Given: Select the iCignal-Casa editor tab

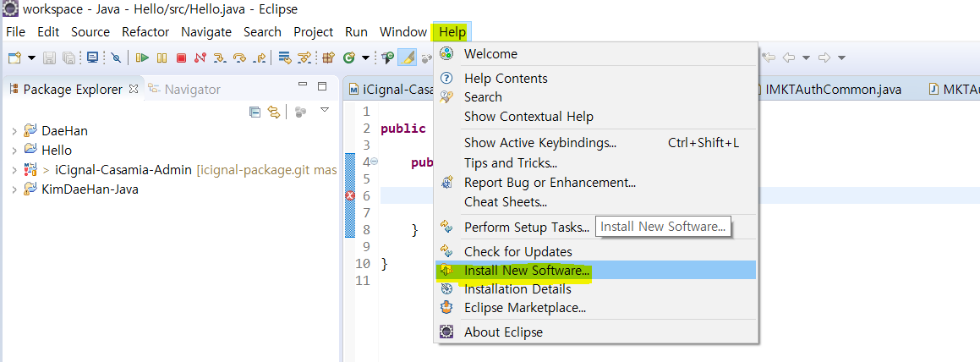Looking at the screenshot, I should coord(391,90).
